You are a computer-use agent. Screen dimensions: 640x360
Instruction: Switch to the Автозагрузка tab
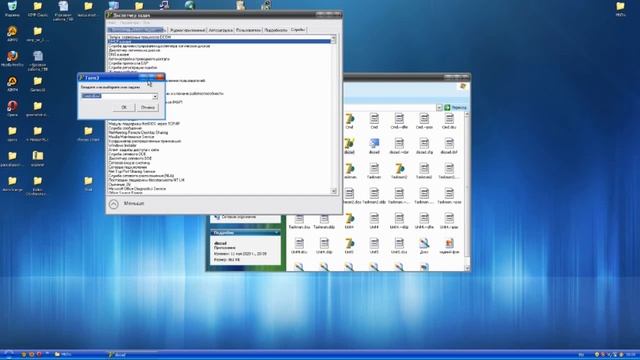[221, 30]
